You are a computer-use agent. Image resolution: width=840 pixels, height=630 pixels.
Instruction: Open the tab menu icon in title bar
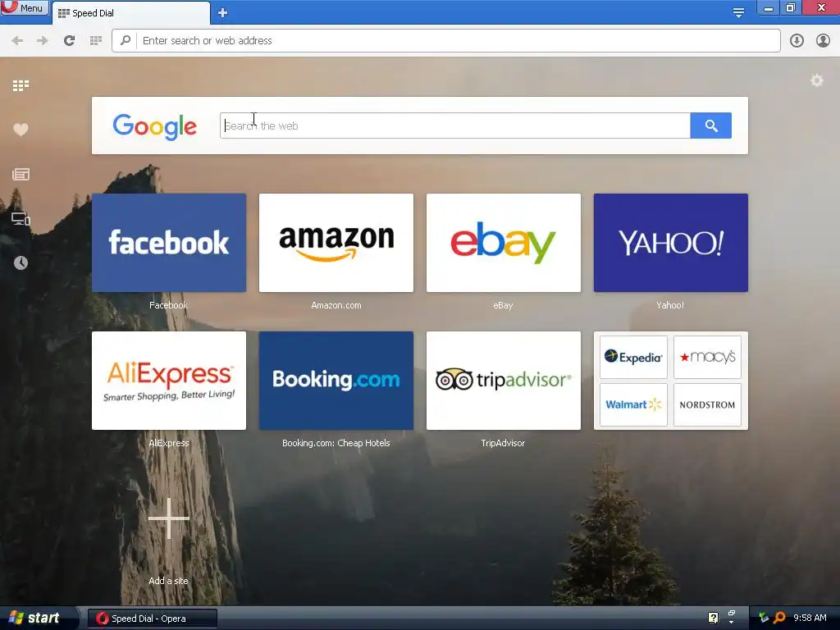tap(738, 13)
